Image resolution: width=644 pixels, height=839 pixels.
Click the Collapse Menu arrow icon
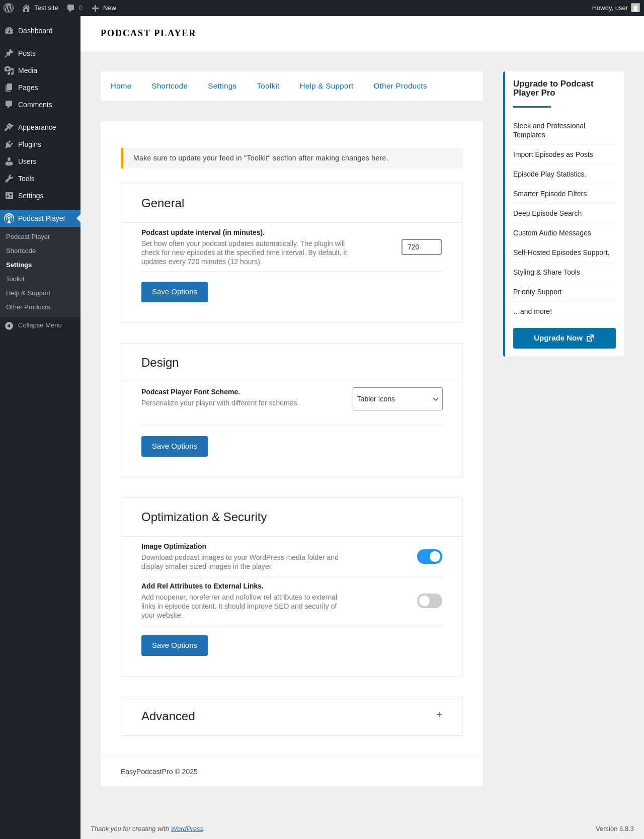tap(9, 325)
